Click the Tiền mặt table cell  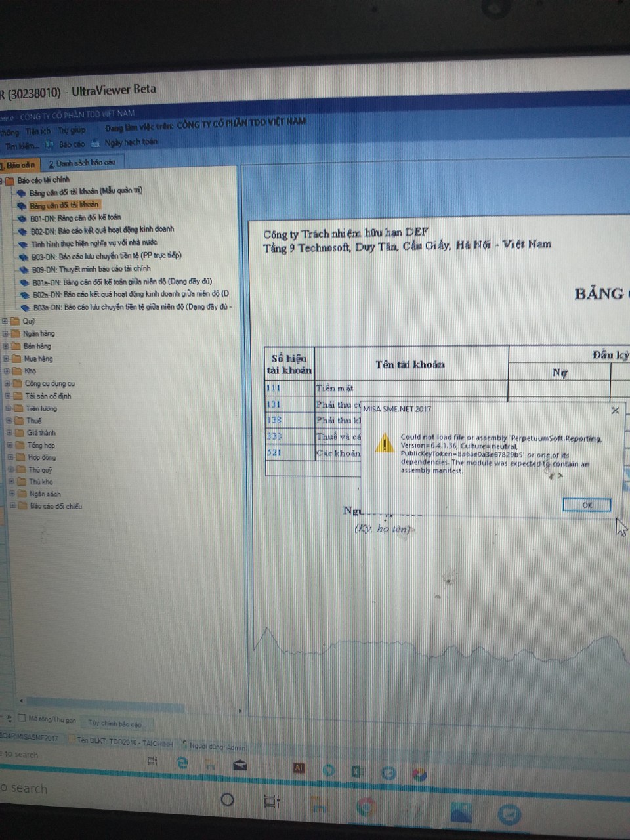pos(412,388)
